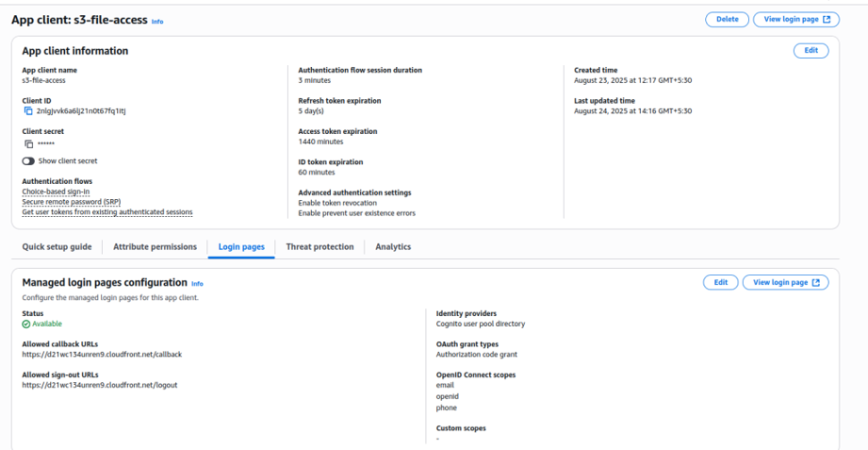Click the Created time August 23 value
The height and width of the screenshot is (450, 868).
pyautogui.click(x=632, y=80)
